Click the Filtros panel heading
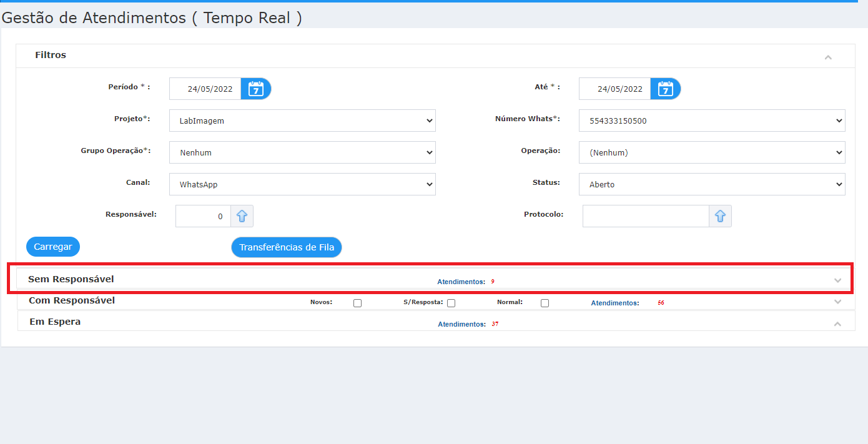This screenshot has height=444, width=868. 51,55
